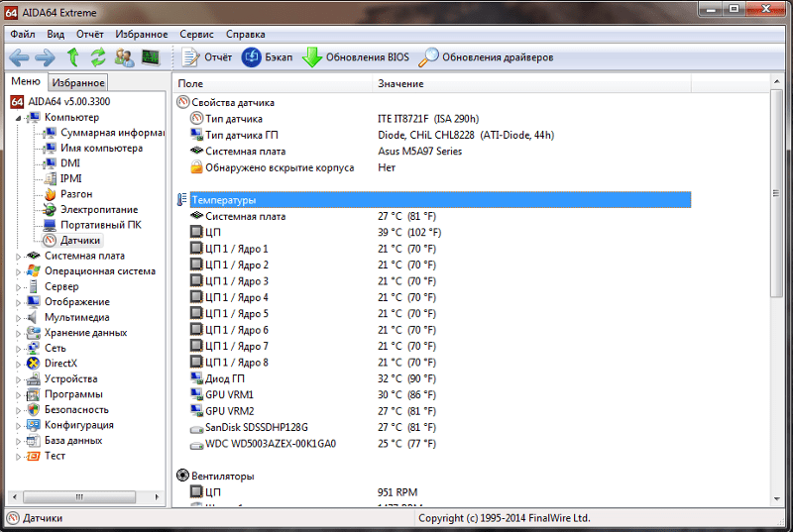Switch to the Меню tab
This screenshot has width=793, height=532.
[26, 82]
